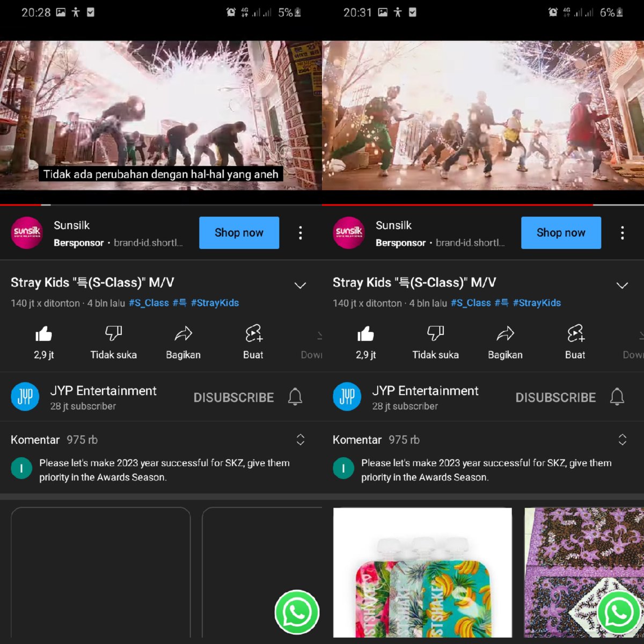Tap clock showing 20:28
Viewport: 644px width, 644px height.
[36, 12]
